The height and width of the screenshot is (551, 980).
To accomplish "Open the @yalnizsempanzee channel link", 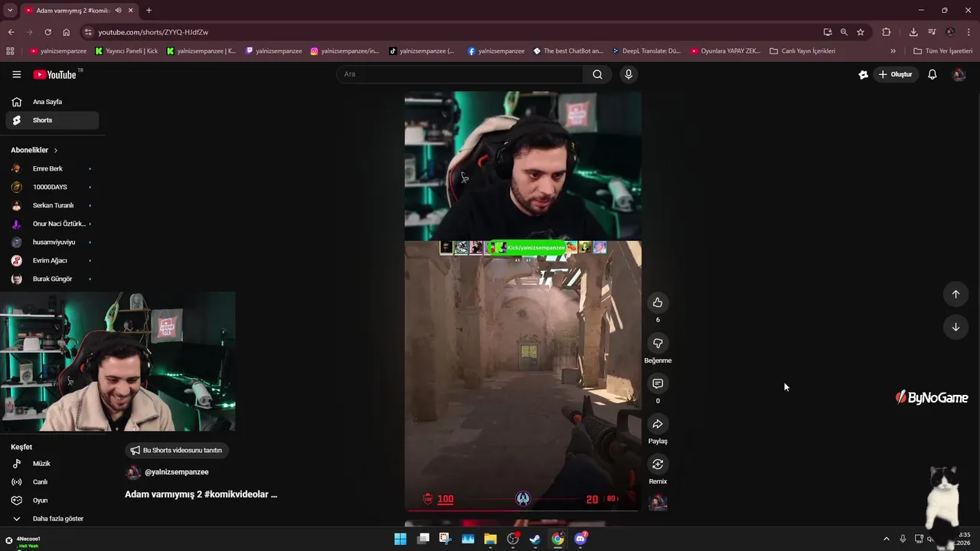I will click(176, 472).
